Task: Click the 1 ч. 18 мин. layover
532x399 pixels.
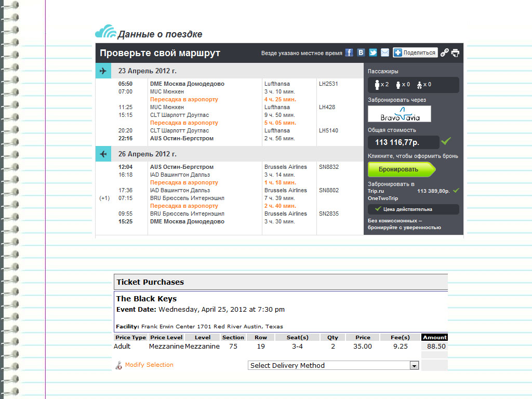Action: tap(280, 182)
